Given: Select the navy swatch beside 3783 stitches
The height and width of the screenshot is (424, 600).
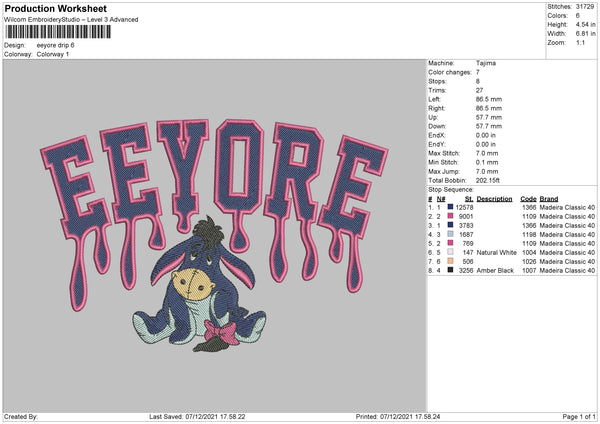Looking at the screenshot, I should [450, 225].
